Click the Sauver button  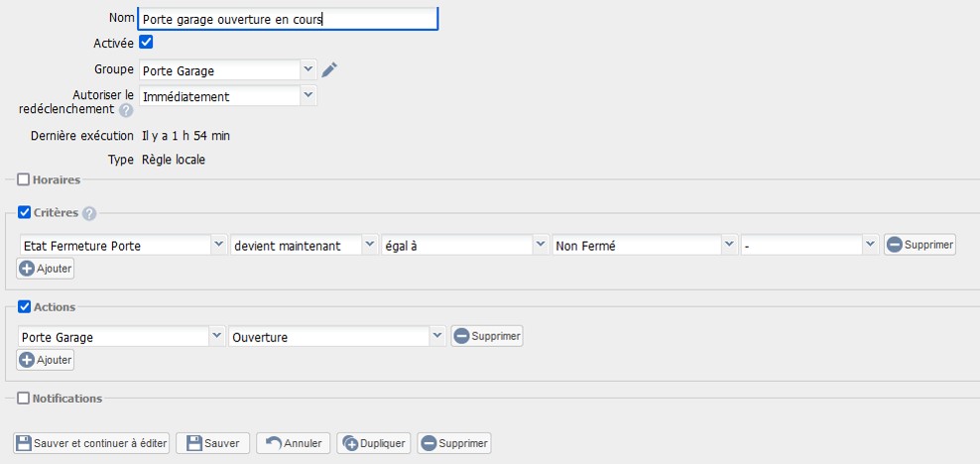[212, 443]
